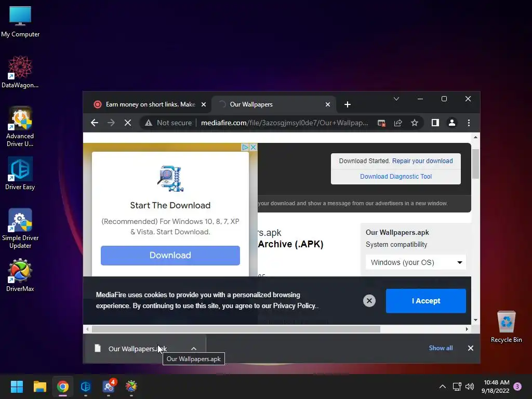The image size is (532, 399).
Task: Show hidden system tray icons
Action: (x=443, y=387)
